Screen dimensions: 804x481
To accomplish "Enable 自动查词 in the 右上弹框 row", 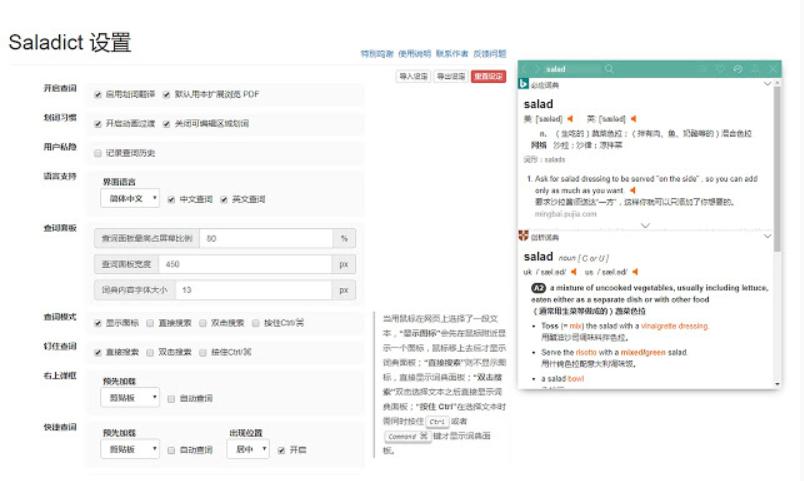I will [171, 398].
